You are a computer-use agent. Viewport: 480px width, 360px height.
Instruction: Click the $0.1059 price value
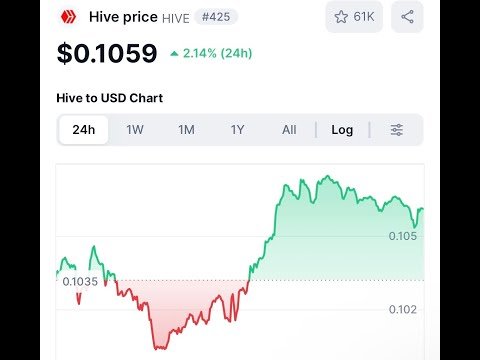pos(107,53)
